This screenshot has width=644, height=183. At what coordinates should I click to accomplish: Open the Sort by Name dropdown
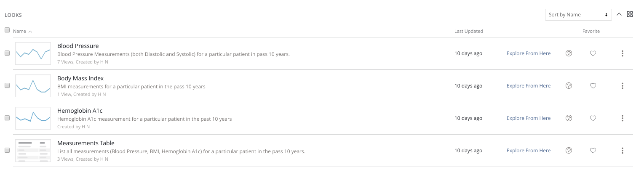point(578,15)
